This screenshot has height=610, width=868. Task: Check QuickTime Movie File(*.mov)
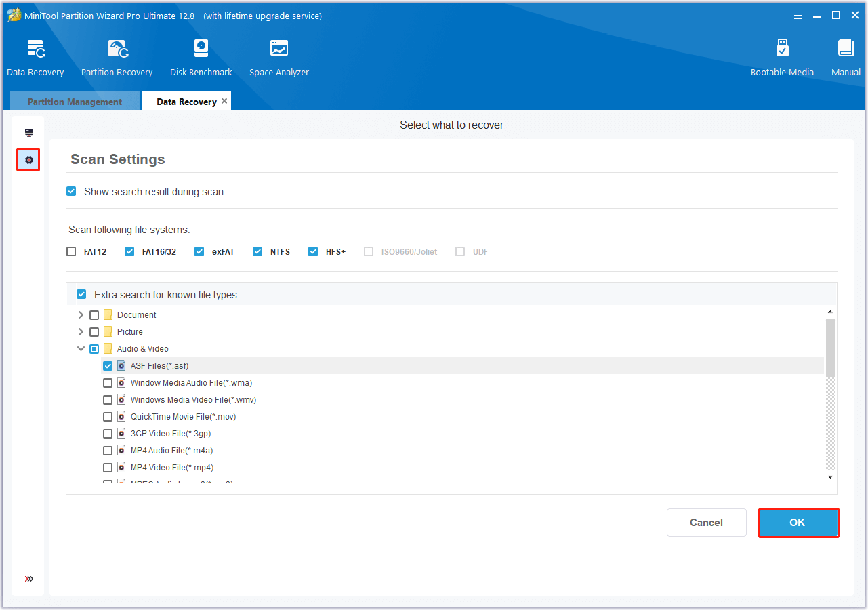click(108, 416)
